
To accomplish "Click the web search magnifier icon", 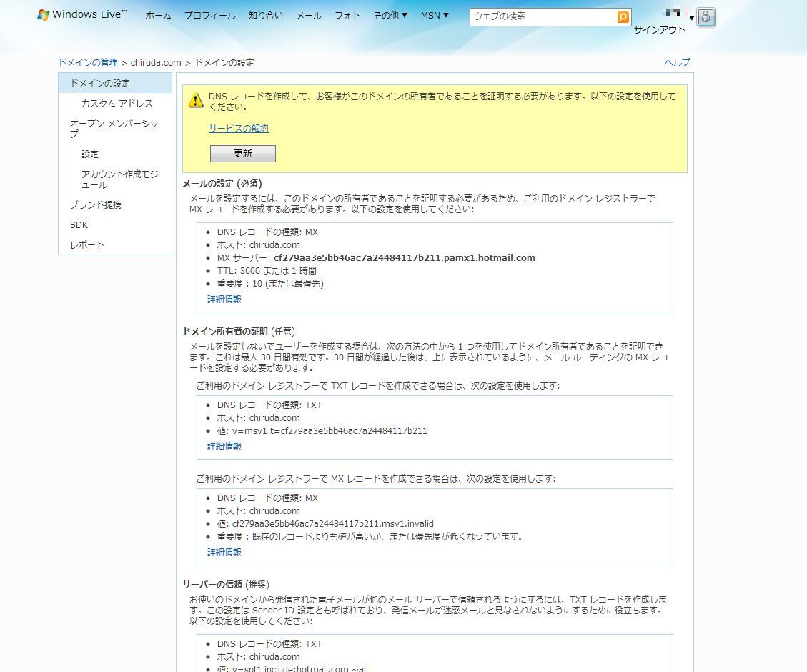I will pos(623,17).
